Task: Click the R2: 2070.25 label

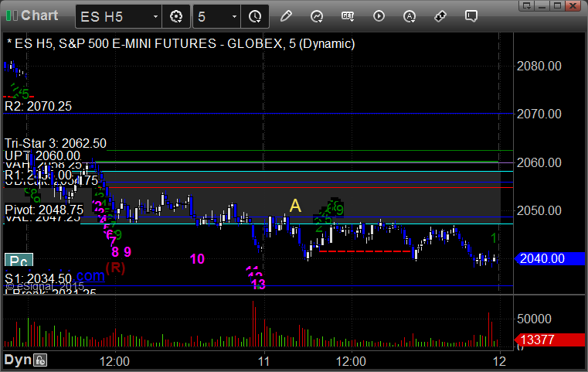Action: pyautogui.click(x=39, y=106)
